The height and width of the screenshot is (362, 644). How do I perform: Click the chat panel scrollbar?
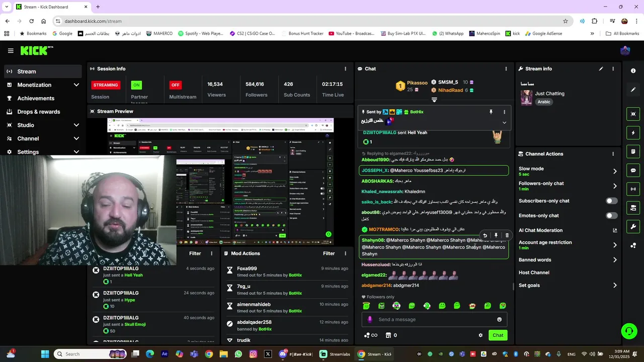coord(513,287)
